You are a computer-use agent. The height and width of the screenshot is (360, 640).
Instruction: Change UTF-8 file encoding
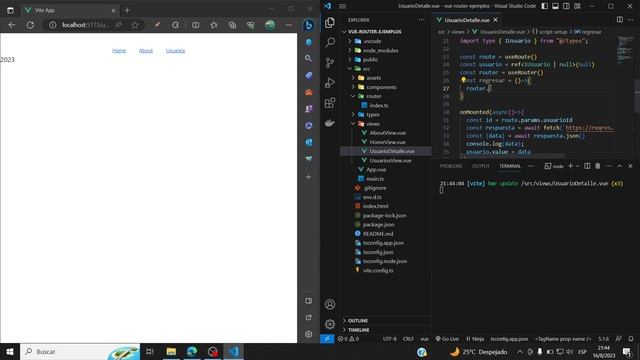coord(390,339)
